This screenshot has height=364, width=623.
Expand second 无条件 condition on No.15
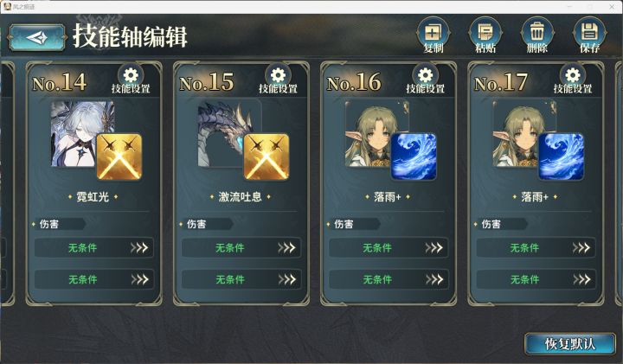tap(241, 279)
